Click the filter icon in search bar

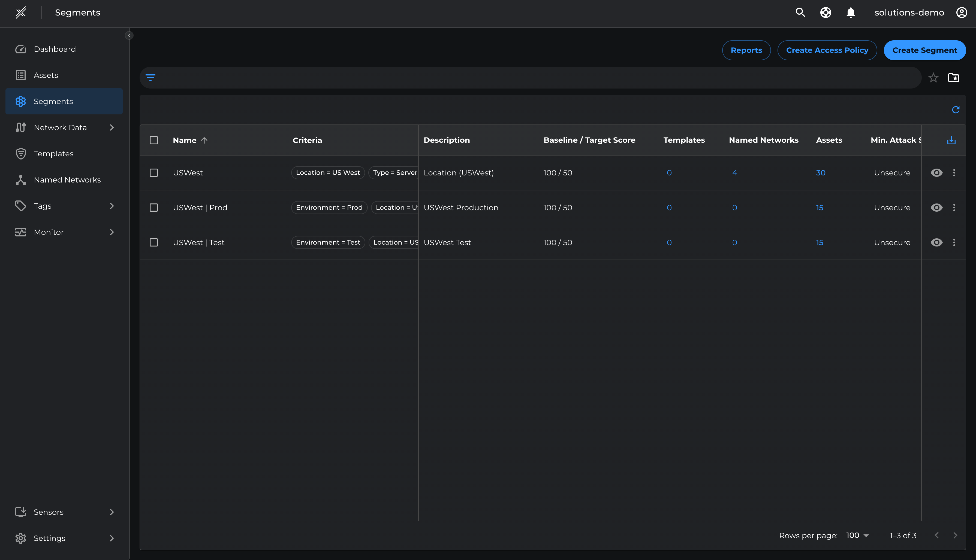(x=150, y=78)
